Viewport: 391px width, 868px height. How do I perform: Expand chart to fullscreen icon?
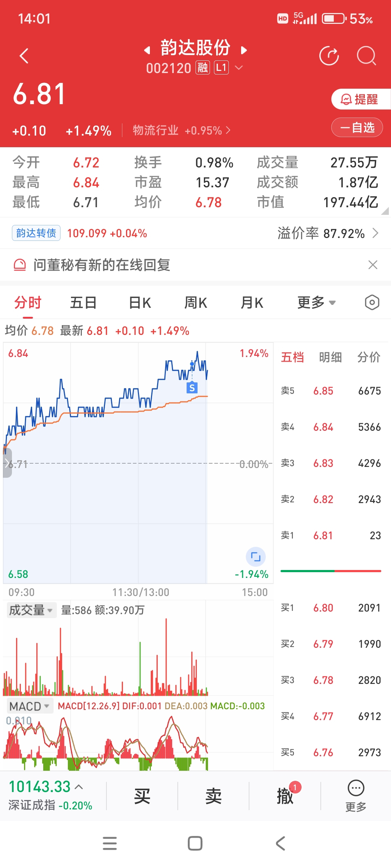[256, 557]
